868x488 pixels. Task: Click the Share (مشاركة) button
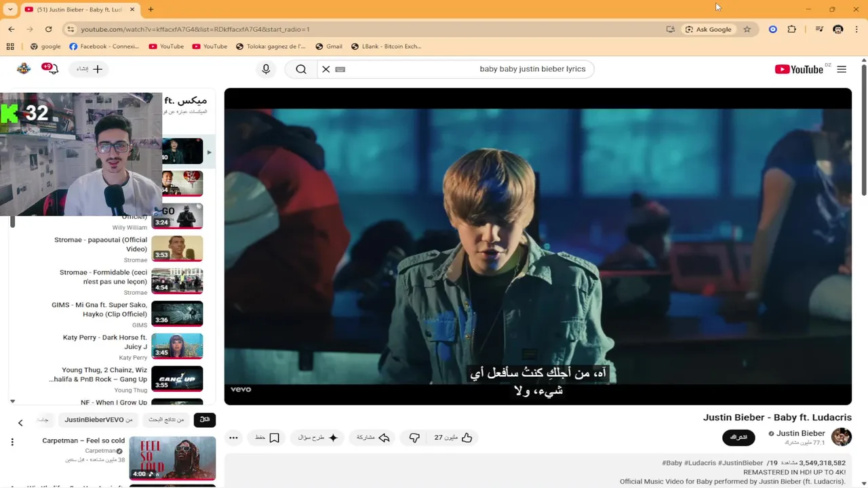pos(373,438)
